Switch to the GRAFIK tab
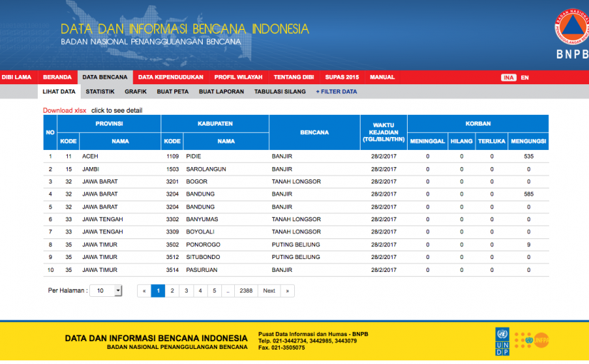 coord(136,91)
